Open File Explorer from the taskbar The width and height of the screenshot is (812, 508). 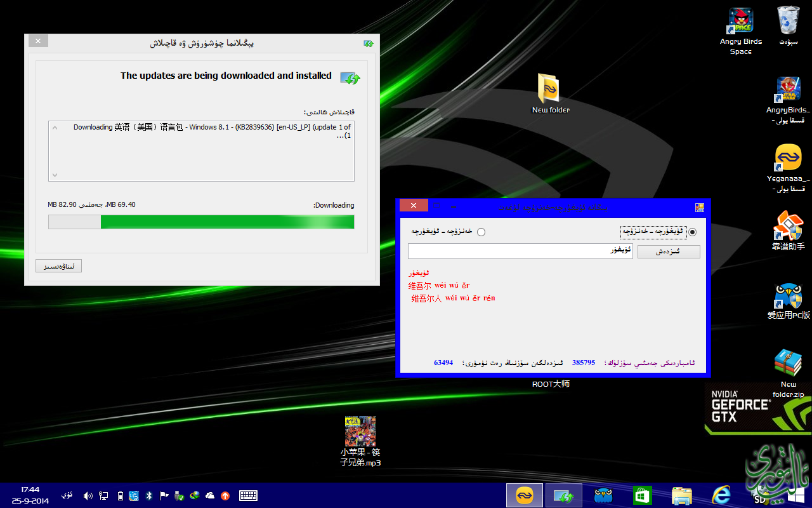[x=681, y=495]
